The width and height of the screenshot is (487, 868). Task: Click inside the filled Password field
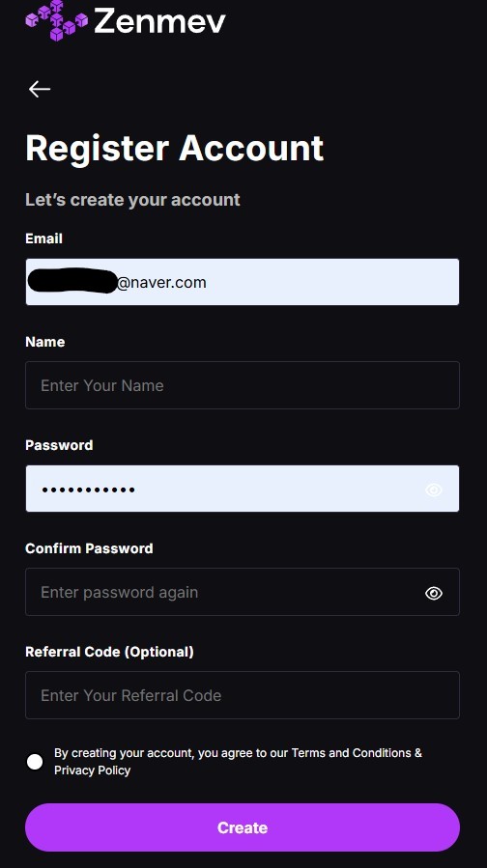pos(243,489)
